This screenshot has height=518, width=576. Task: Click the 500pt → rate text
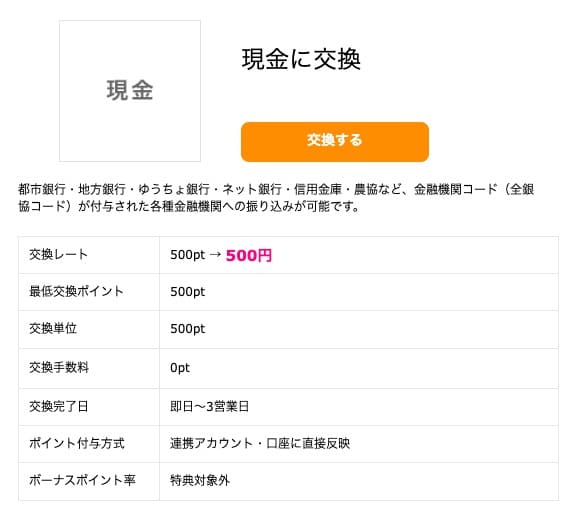(195, 255)
